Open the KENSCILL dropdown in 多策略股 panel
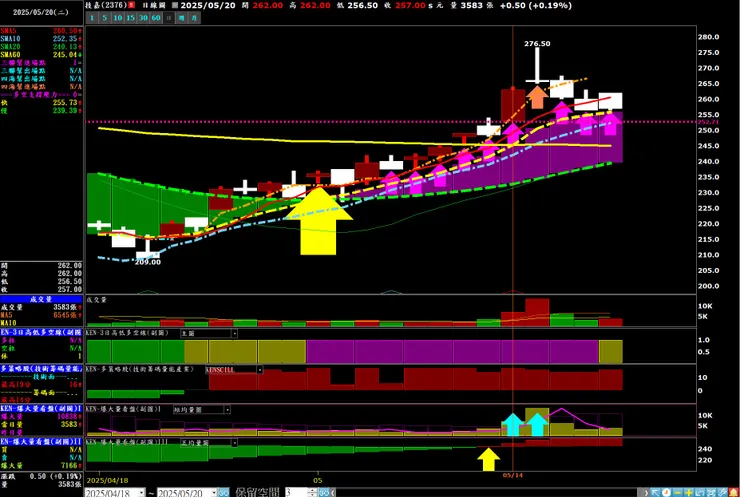This screenshot has width=740, height=497. tap(234, 370)
